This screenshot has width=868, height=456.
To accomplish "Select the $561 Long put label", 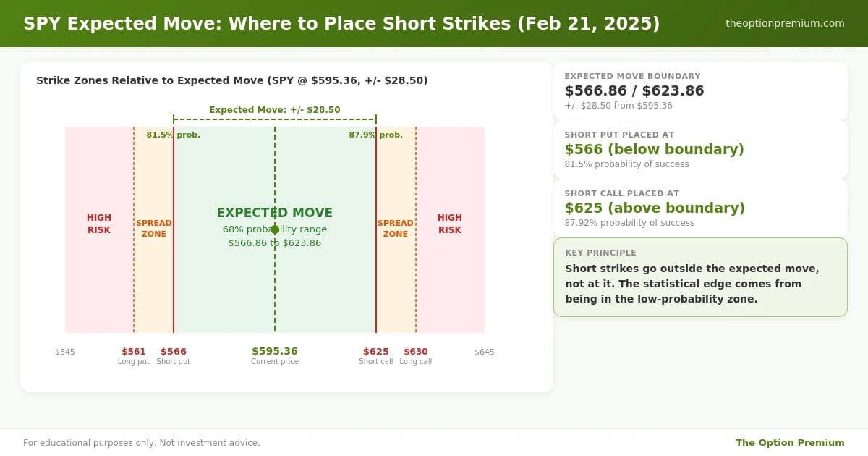I will click(x=134, y=356).
